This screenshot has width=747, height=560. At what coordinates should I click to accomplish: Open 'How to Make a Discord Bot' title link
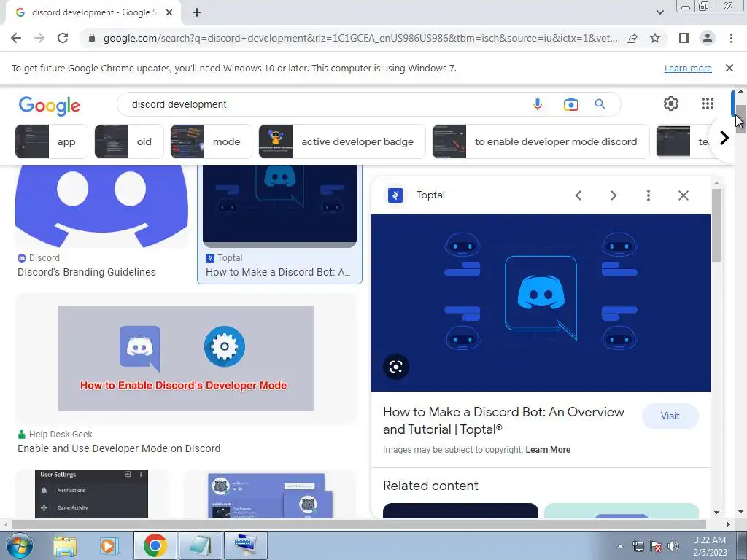503,421
